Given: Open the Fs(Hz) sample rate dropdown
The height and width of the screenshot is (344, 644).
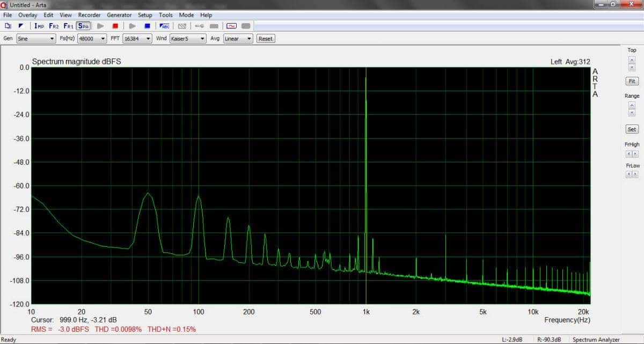Looking at the screenshot, I should click(92, 39).
